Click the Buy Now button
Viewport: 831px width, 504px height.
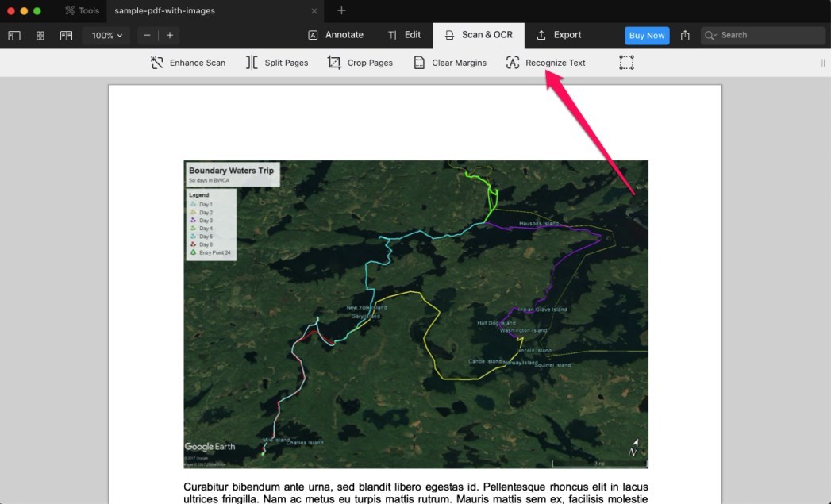[x=646, y=35]
